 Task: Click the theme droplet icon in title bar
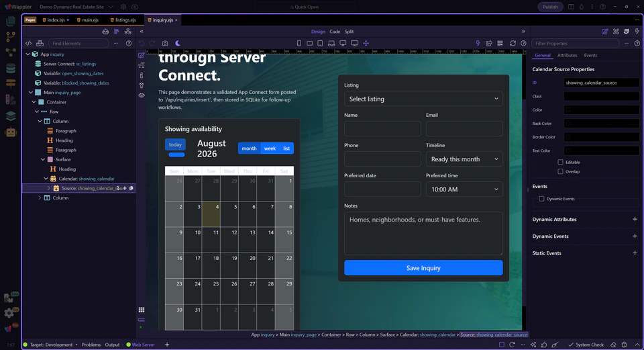pos(582,7)
